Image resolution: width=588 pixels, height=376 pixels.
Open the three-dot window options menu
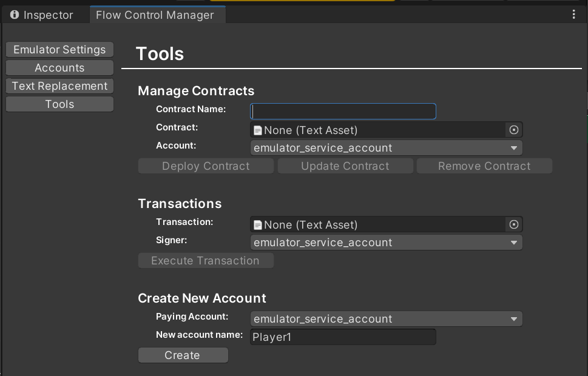pos(573,14)
